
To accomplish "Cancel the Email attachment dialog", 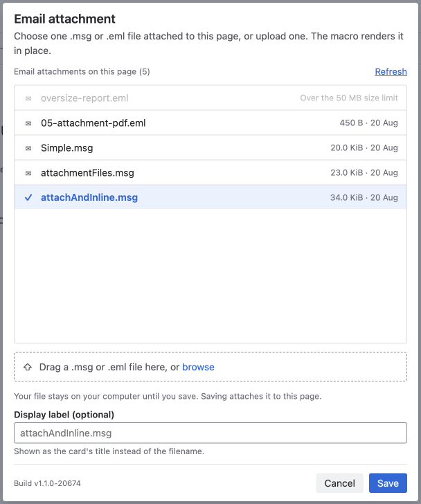I will click(340, 483).
